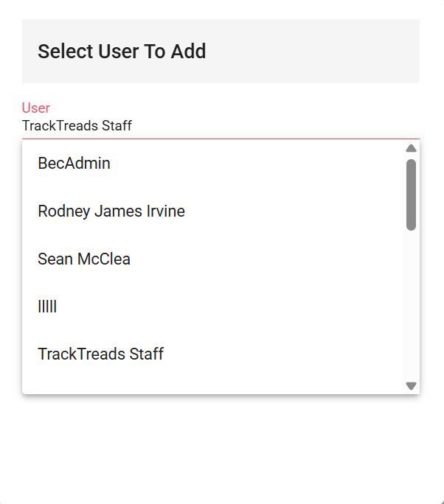
Task: Pick Sean McClea from the dropdown
Action: [84, 259]
